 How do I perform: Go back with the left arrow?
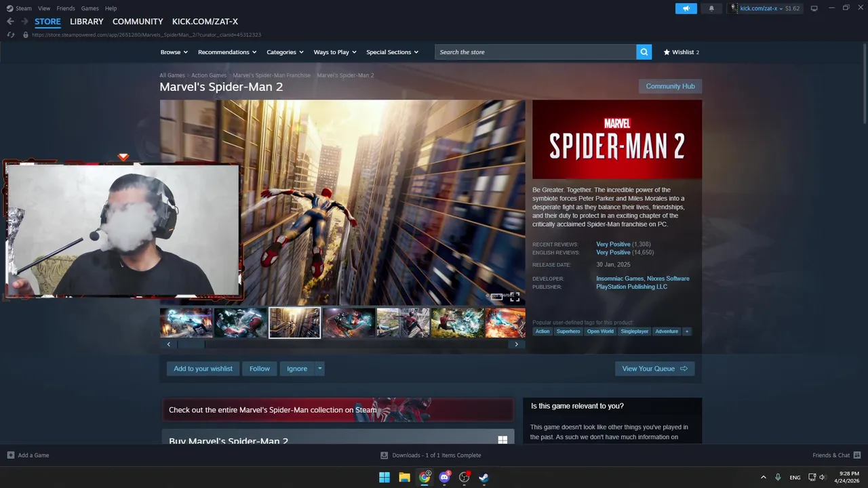click(x=10, y=22)
